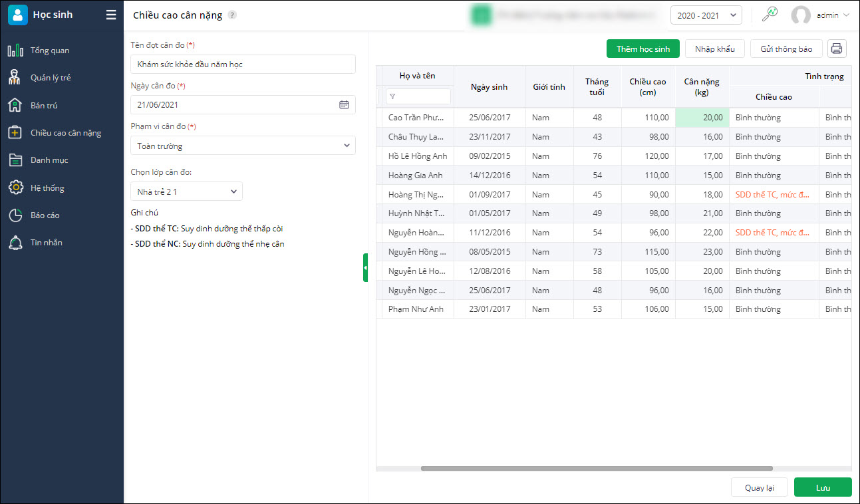Screen dimensions: 860x504
Task: Open the school year 2020 - 2021 dropdown
Action: pos(706,15)
